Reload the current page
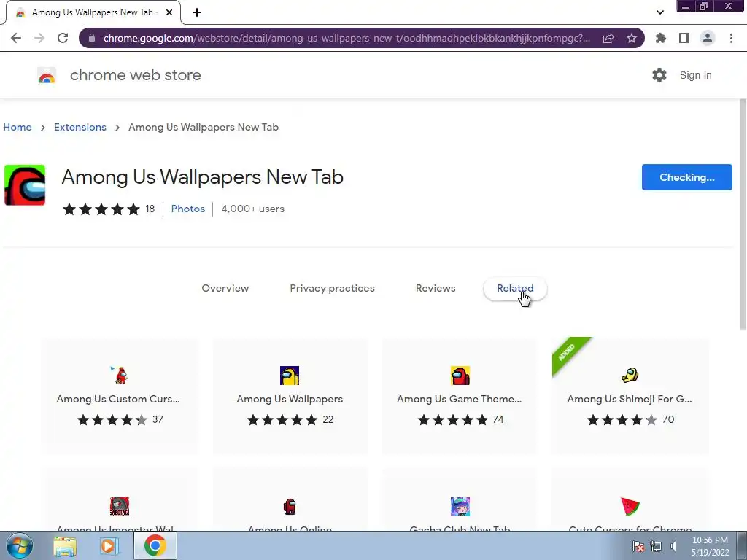 click(63, 38)
